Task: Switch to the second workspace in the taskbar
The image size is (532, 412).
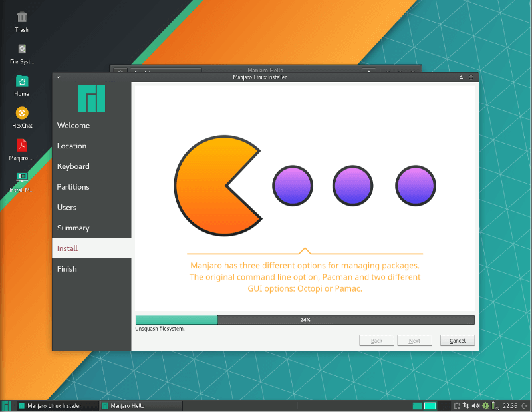Action: coord(429,405)
